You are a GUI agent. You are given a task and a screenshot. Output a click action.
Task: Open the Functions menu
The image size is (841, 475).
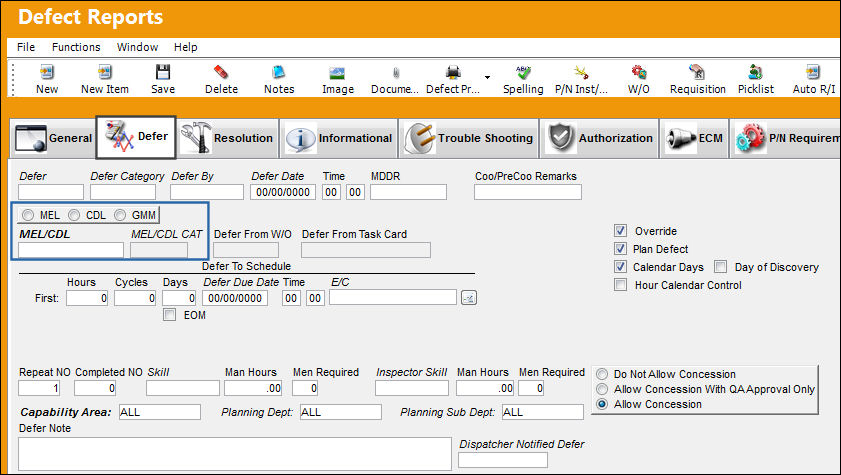pos(76,47)
